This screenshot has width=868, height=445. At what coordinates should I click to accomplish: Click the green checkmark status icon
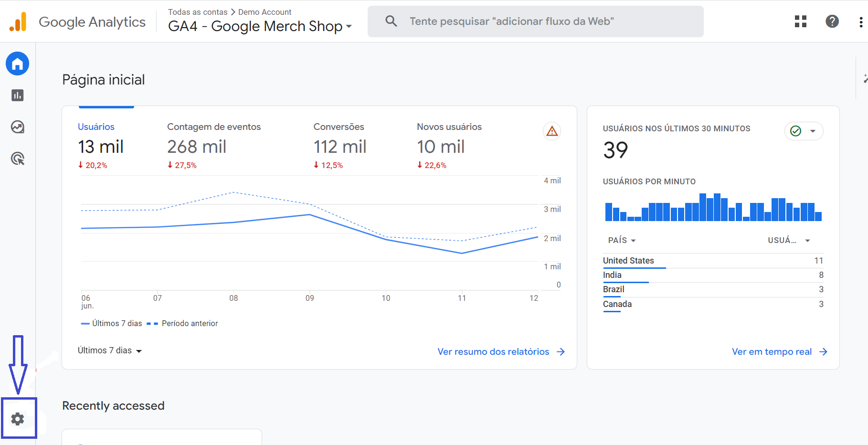click(795, 131)
